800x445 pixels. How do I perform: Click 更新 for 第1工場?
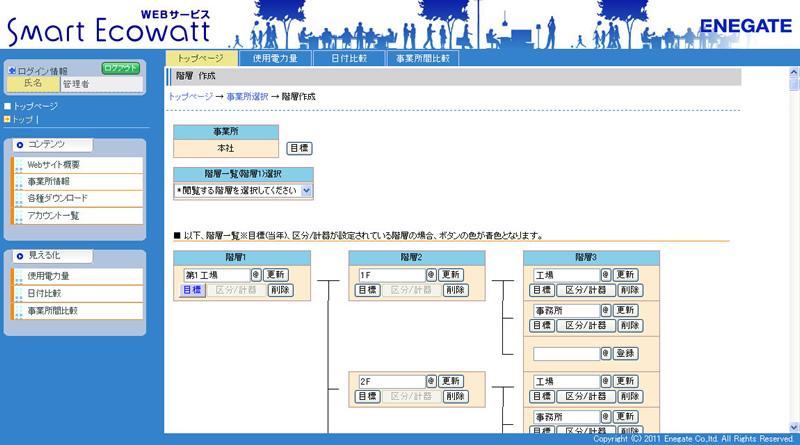pos(276,275)
